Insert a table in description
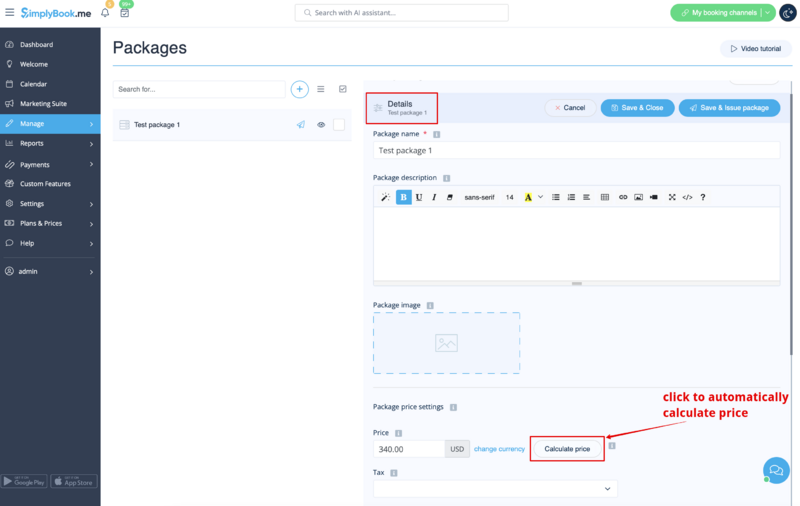Image resolution: width=800 pixels, height=506 pixels. 605,197
